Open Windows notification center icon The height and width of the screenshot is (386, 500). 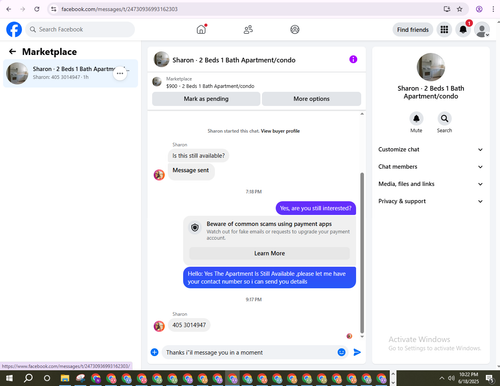click(490, 378)
